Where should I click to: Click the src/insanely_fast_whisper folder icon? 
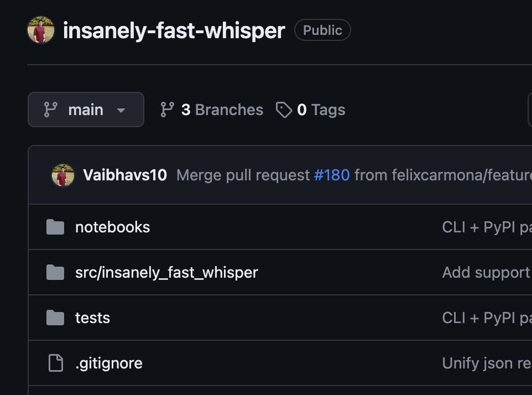pyautogui.click(x=55, y=273)
